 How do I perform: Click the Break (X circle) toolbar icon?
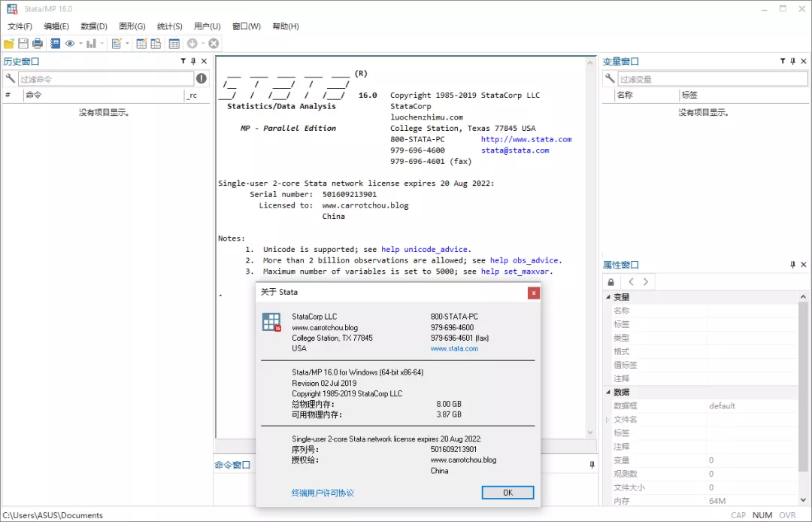point(214,44)
